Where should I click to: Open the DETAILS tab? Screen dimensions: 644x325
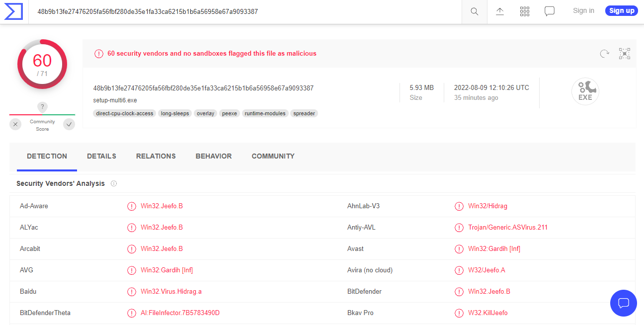[101, 156]
